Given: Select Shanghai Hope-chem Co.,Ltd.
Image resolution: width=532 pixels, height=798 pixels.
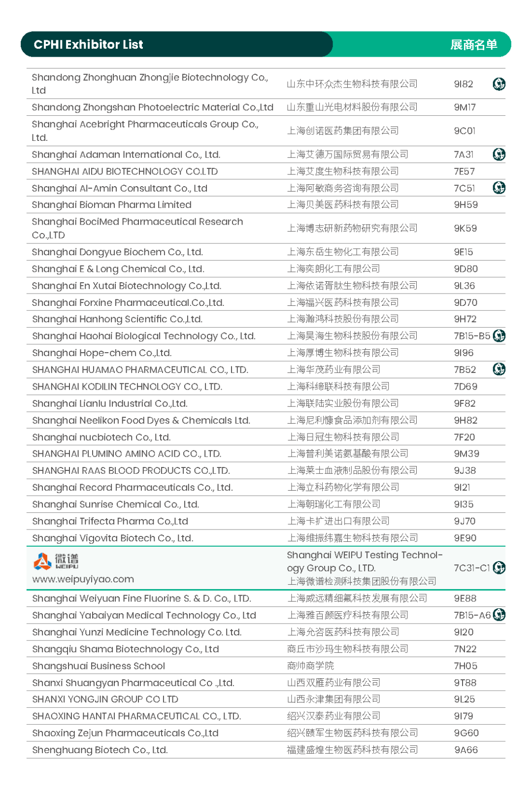Looking at the screenshot, I should [101, 353].
